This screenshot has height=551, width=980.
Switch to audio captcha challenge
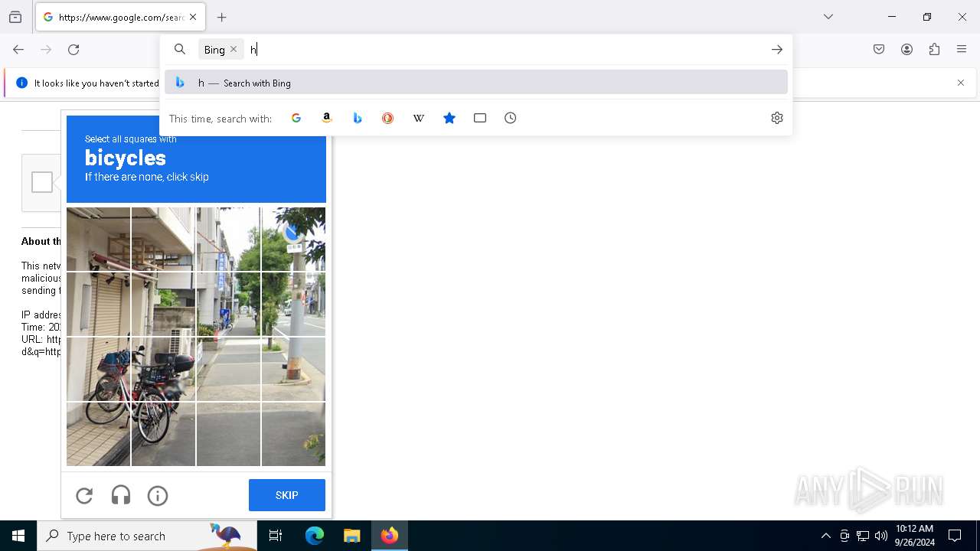pos(121,496)
